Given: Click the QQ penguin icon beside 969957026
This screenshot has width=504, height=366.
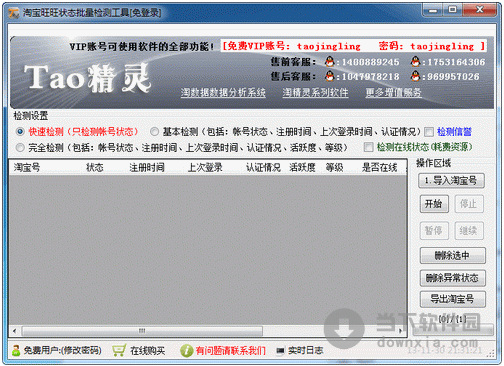Looking at the screenshot, I should tap(415, 76).
